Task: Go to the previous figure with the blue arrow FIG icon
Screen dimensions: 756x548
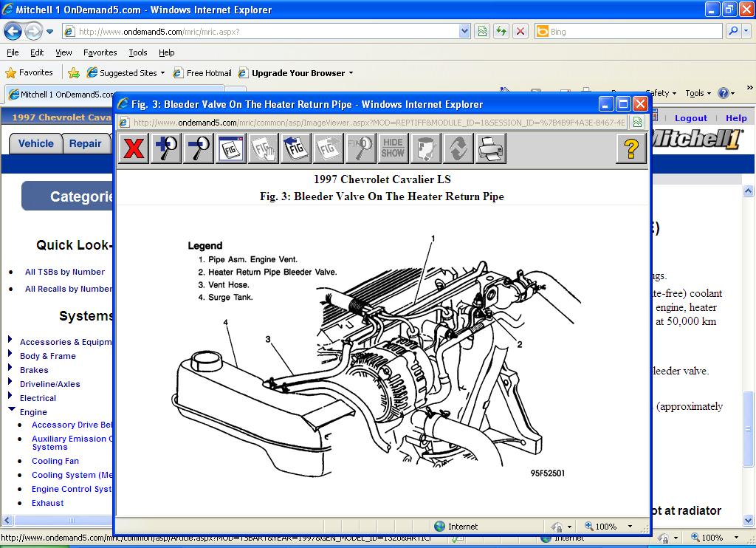Action: (x=296, y=148)
